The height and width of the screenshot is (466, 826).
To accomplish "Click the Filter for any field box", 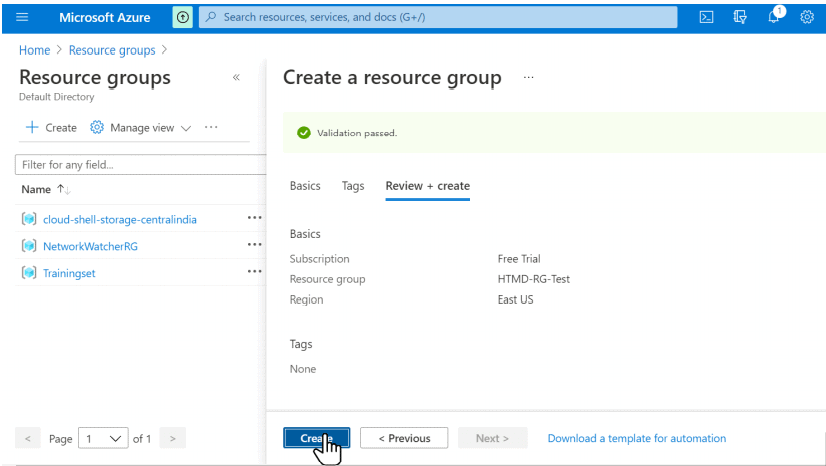I will (141, 165).
